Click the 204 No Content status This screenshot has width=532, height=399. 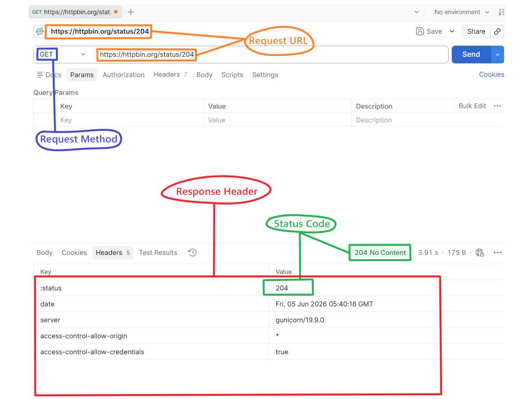[x=380, y=252]
